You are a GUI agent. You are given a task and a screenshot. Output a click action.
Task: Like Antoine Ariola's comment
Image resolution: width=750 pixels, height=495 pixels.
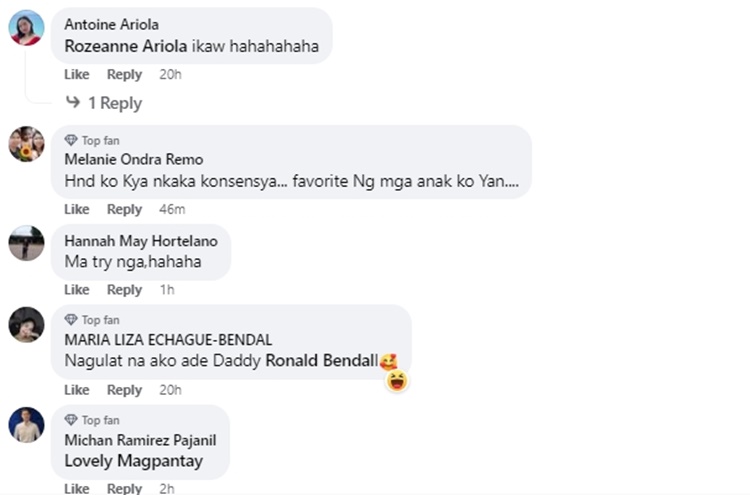[77, 75]
